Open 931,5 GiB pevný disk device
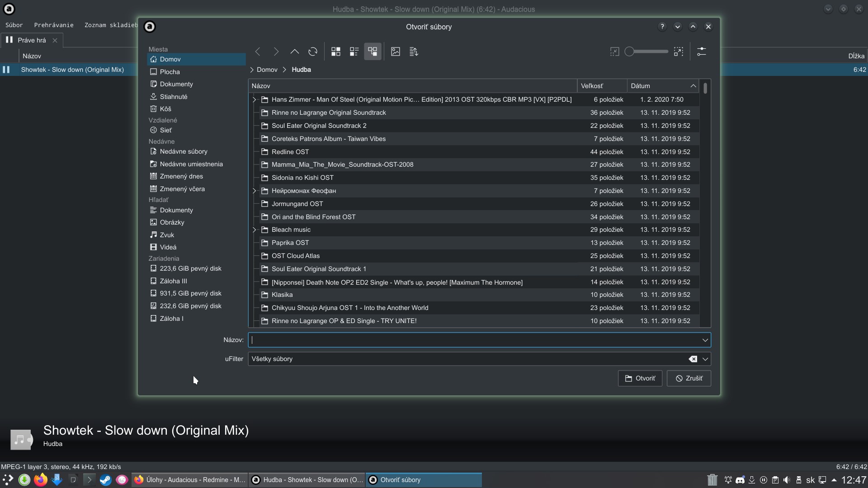Viewport: 868px width, 488px height. [x=196, y=293]
